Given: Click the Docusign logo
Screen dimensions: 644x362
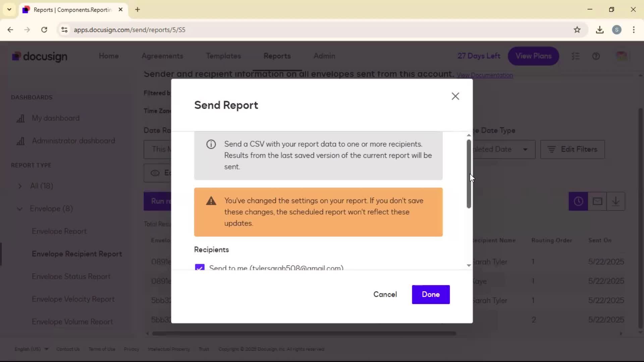Looking at the screenshot, I should click(x=40, y=56).
